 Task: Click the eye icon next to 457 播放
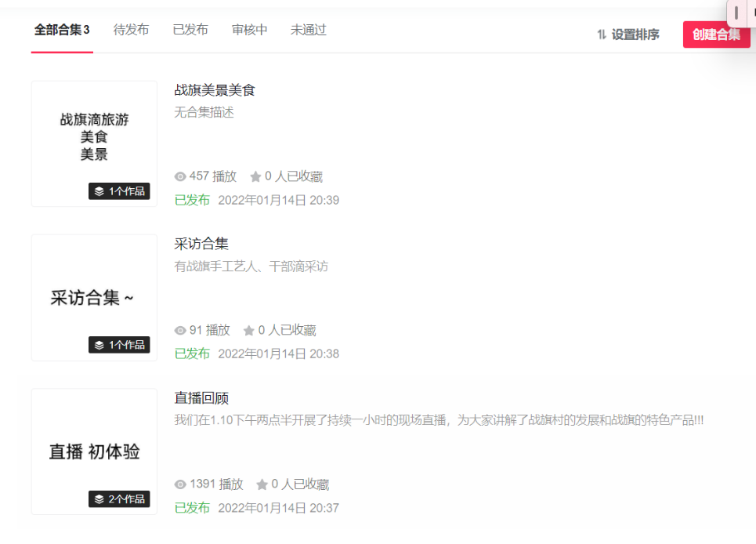pyautogui.click(x=180, y=177)
